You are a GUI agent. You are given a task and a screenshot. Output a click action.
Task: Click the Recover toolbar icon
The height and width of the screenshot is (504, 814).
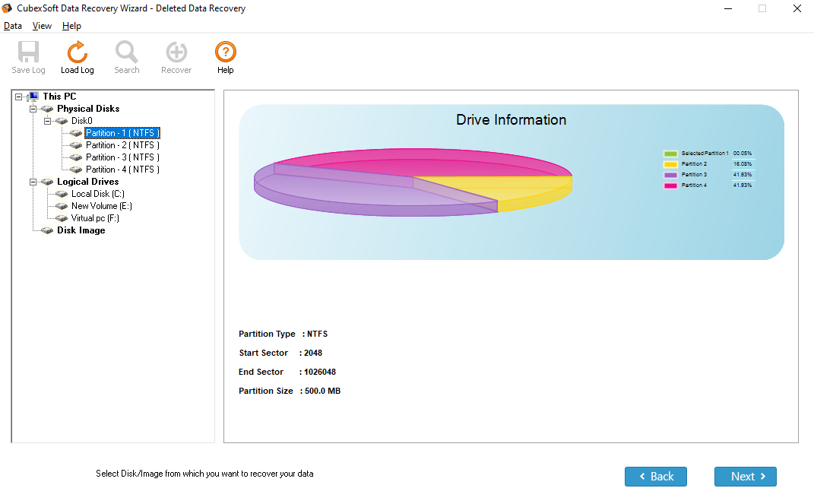tap(176, 52)
